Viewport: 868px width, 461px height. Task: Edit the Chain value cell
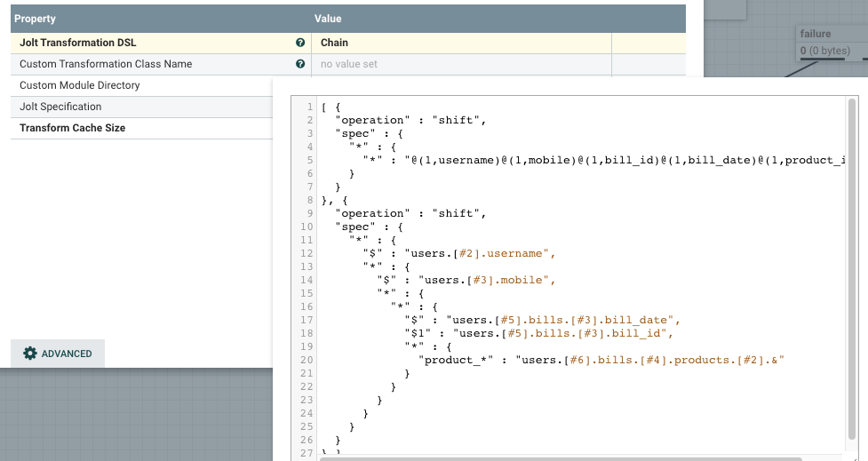[x=462, y=43]
